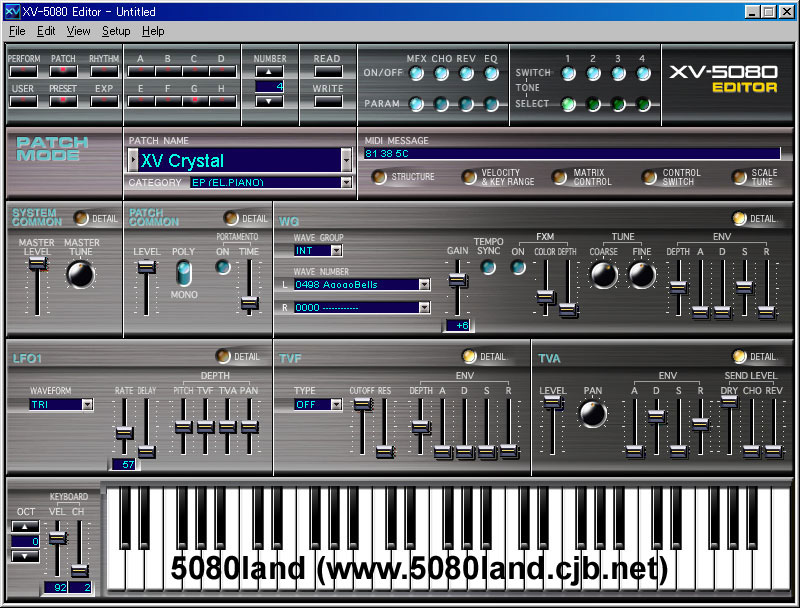Screen dimensions: 800x608
Task: Open the Structure panel button
Action: point(379,177)
